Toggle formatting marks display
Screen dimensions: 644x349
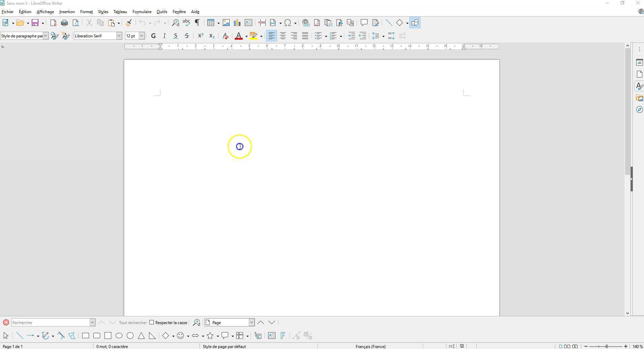click(197, 23)
